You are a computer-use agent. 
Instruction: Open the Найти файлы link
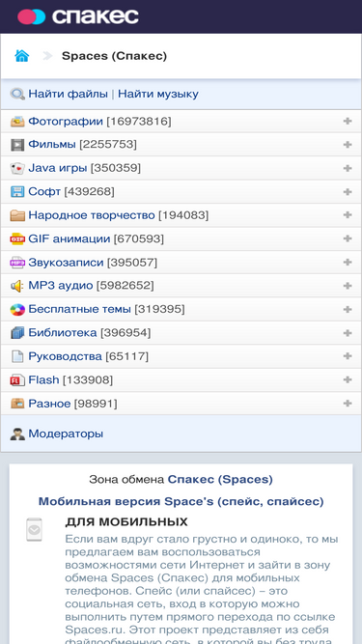click(x=68, y=94)
